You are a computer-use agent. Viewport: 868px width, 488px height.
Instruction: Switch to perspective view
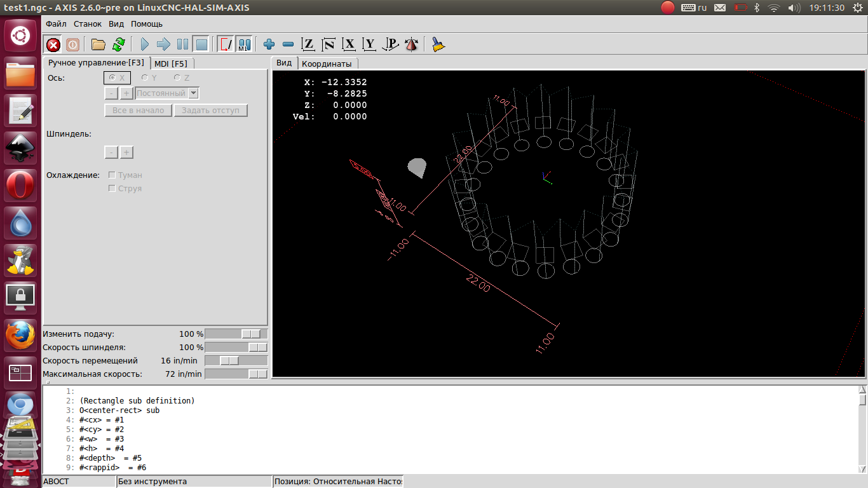pos(412,44)
